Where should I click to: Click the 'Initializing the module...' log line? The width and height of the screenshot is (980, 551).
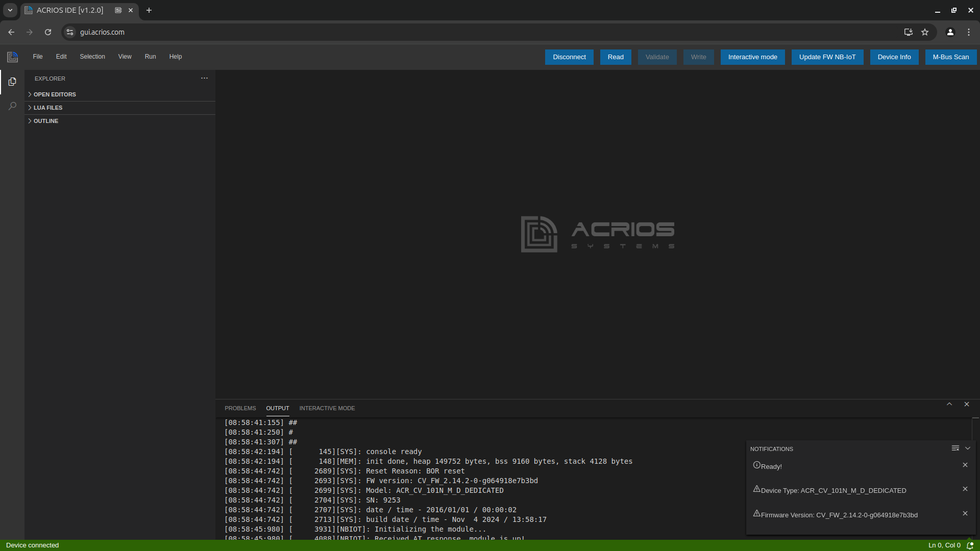coord(355,529)
